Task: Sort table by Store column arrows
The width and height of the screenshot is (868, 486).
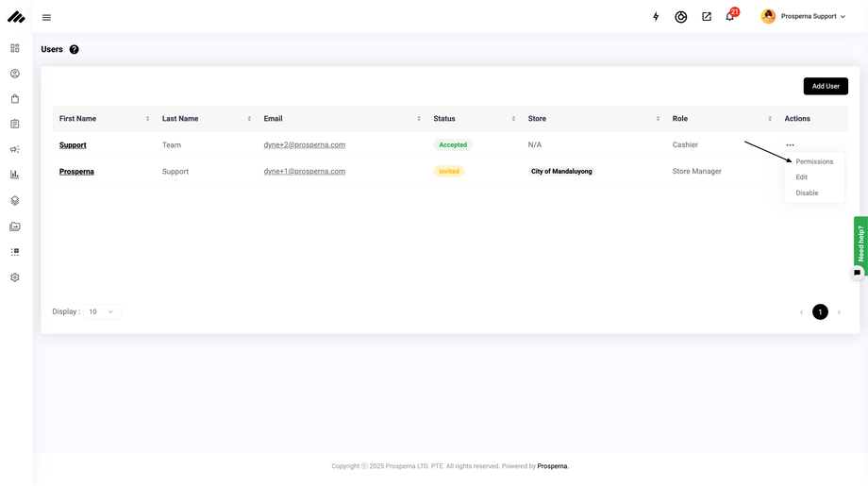Action: coord(659,119)
